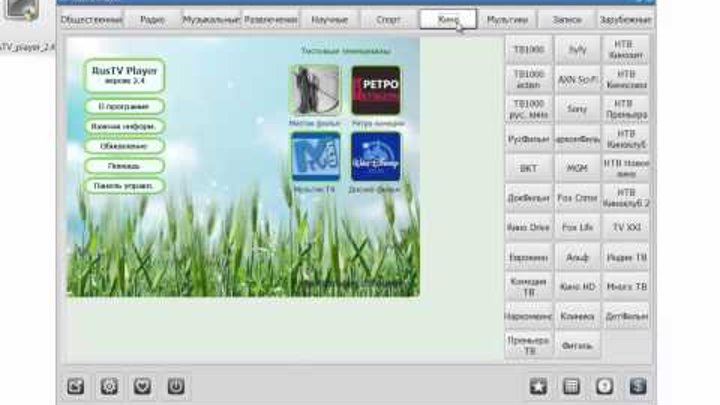Switch to the Радио tab

152,19
